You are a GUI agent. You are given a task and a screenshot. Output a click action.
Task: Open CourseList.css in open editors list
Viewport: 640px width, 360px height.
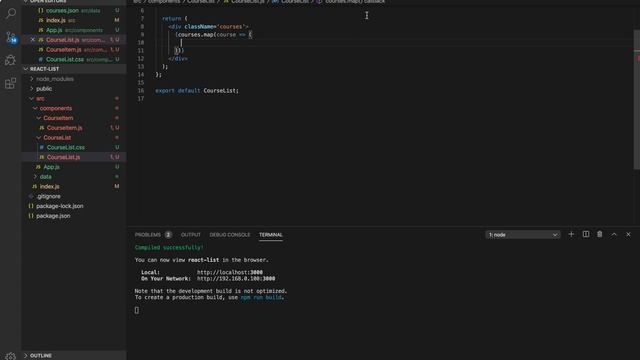73,59
